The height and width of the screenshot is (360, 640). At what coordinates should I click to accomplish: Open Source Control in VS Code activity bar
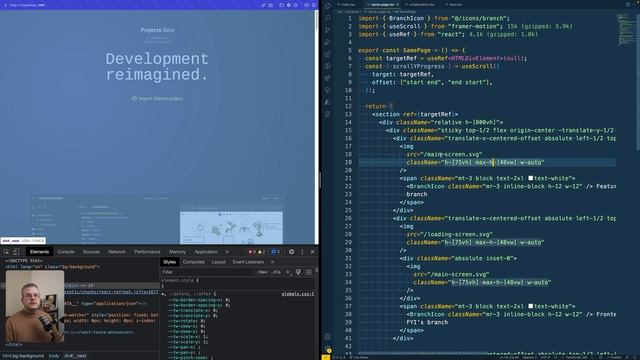pyautogui.click(x=328, y=30)
